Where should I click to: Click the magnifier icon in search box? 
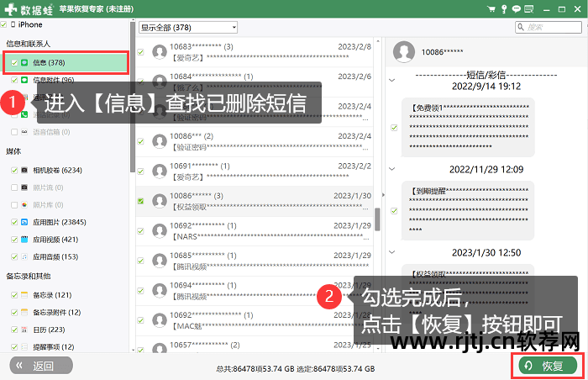[x=521, y=27]
